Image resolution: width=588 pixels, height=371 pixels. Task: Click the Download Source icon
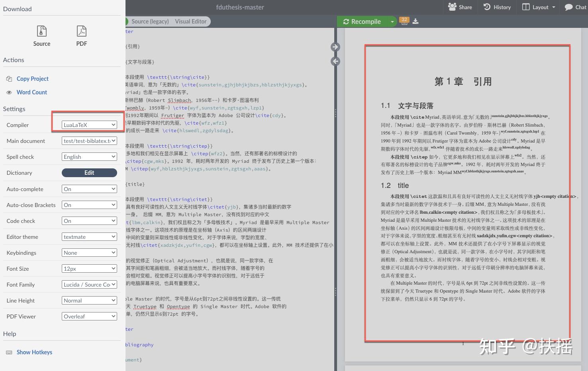41,31
